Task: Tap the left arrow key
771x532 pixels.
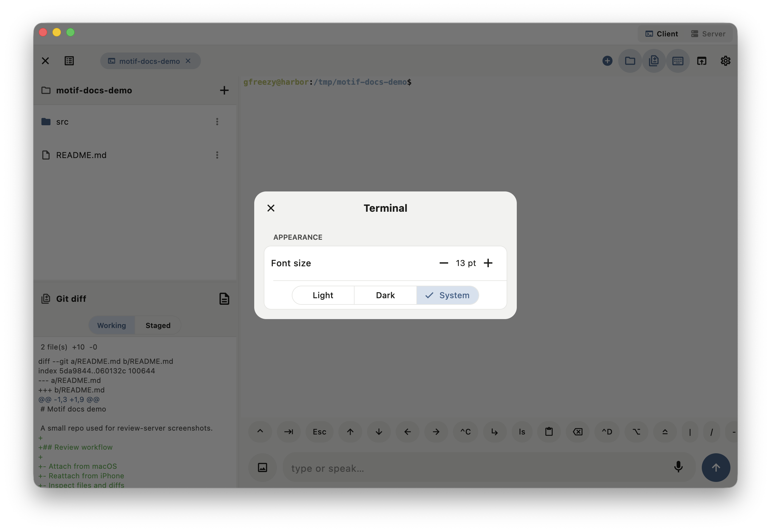Action: [408, 432]
